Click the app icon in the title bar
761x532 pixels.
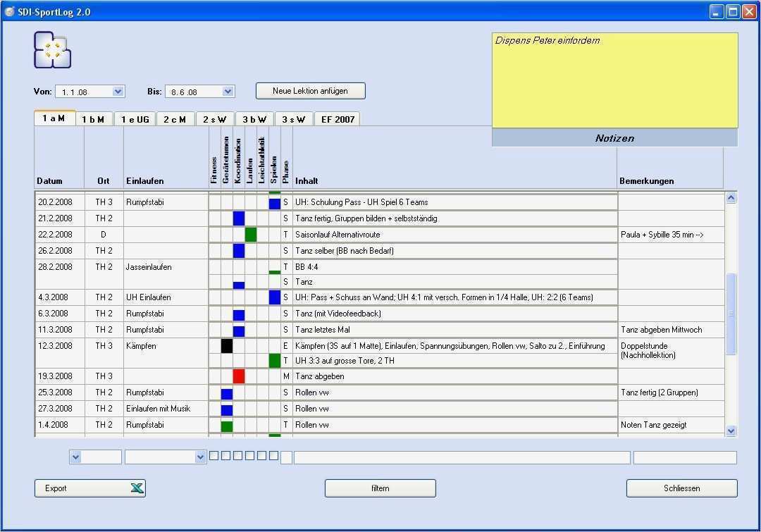[x=10, y=12]
